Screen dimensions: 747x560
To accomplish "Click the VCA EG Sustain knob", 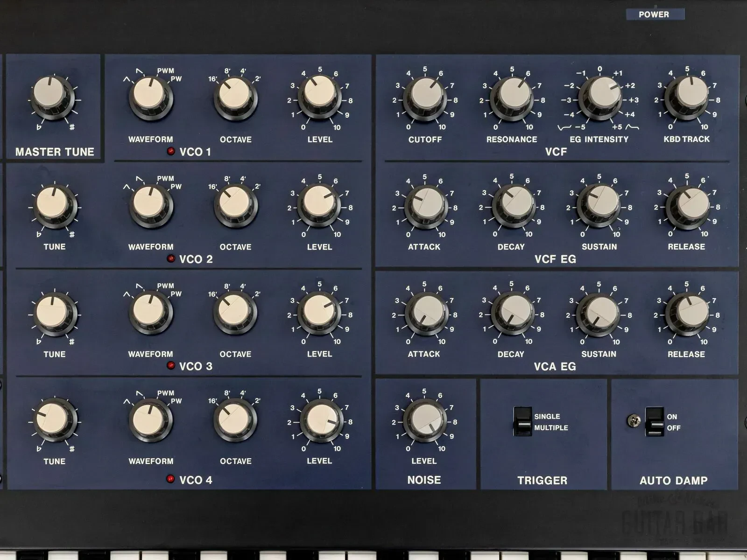I will (599, 312).
